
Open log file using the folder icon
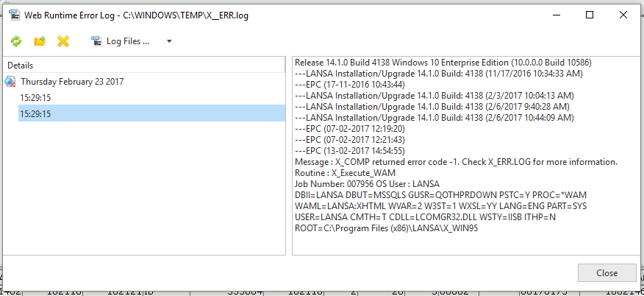click(x=40, y=41)
